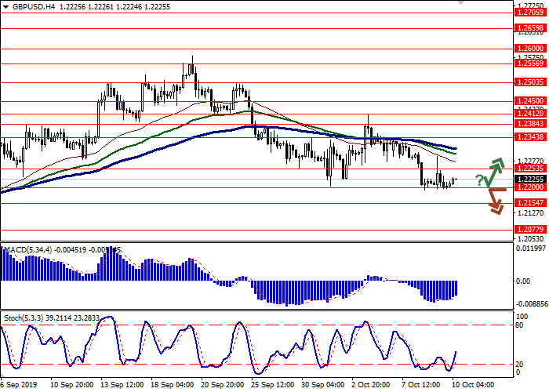This screenshot has height=392, width=549.
Task: Select the 1.24500 price level label
Action: [530, 101]
